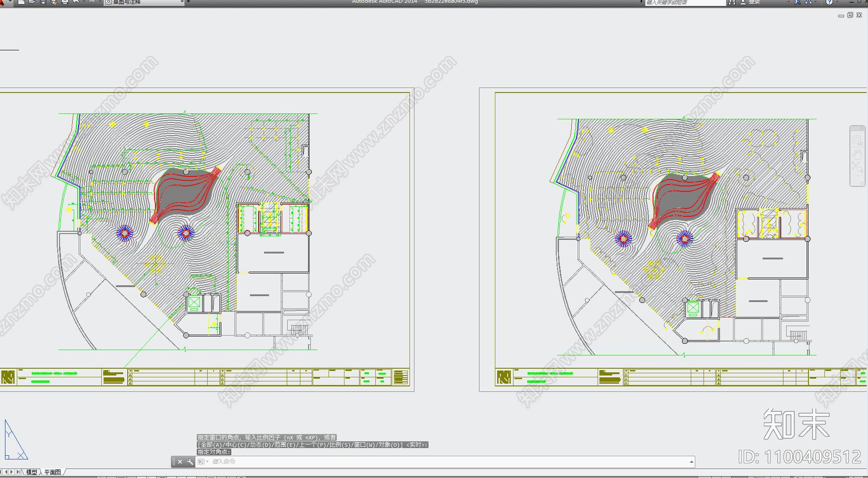Image resolution: width=868 pixels, height=478 pixels.
Task: Click the Save icon in quick access toolbar
Action: (43, 2)
